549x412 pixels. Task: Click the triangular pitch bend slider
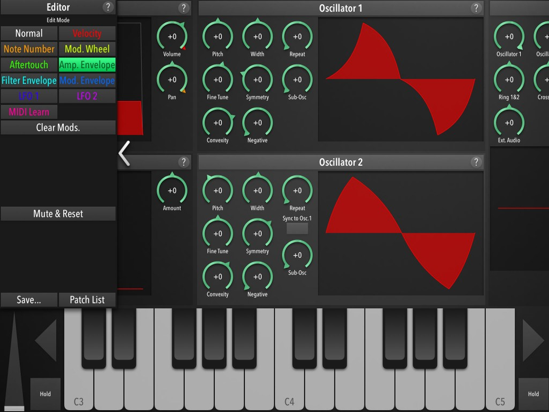tap(14, 361)
